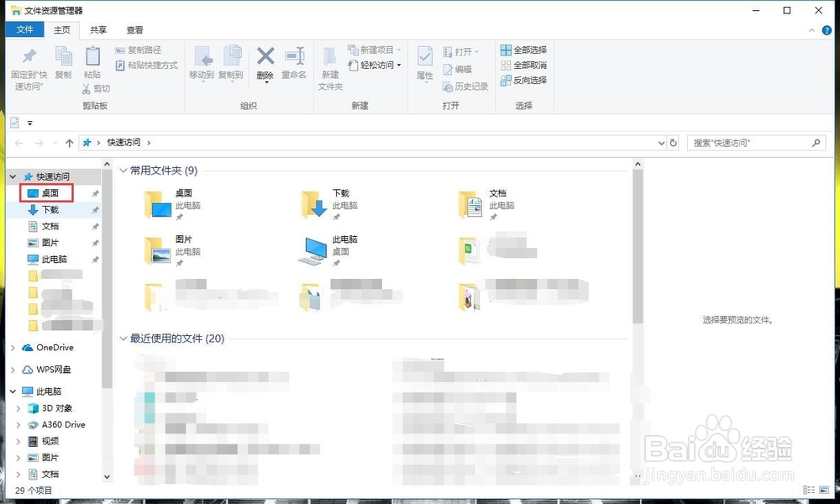Image resolution: width=840 pixels, height=504 pixels.
Task: Select the 下载 folder in 常用文件夹
Action: (329, 205)
